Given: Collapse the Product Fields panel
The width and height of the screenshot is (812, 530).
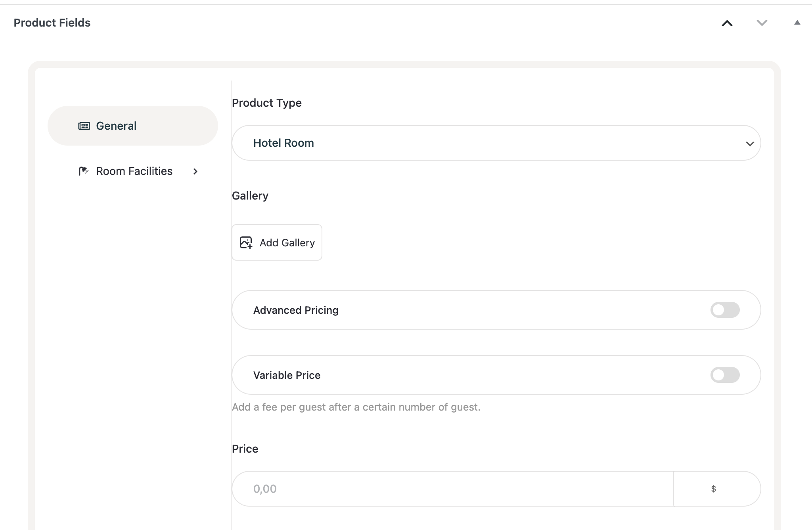Looking at the screenshot, I should click(x=797, y=23).
